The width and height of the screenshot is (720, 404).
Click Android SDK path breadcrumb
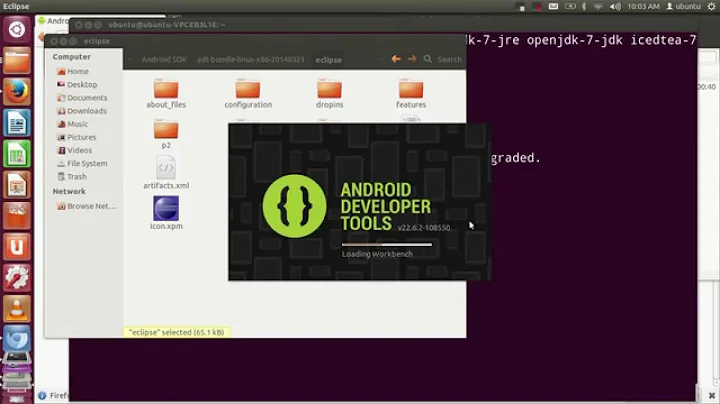tap(164, 60)
